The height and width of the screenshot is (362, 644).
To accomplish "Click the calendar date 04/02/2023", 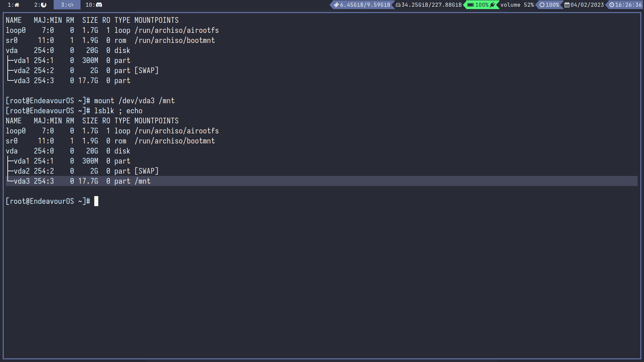I will pos(584,5).
